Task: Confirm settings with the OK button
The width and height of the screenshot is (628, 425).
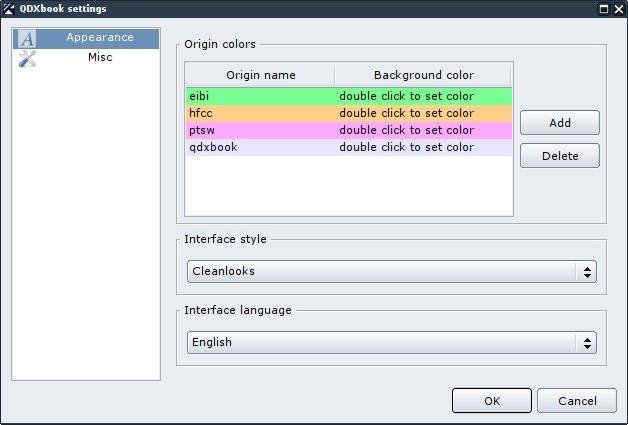Action: (491, 401)
